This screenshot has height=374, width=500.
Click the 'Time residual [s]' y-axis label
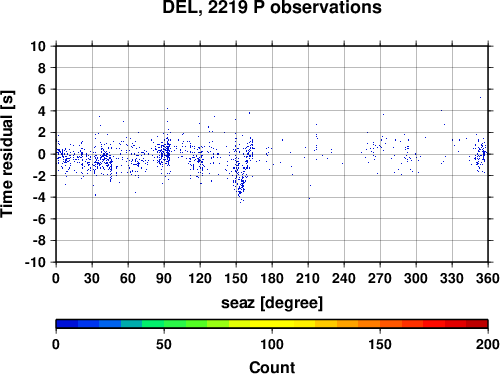point(7,154)
